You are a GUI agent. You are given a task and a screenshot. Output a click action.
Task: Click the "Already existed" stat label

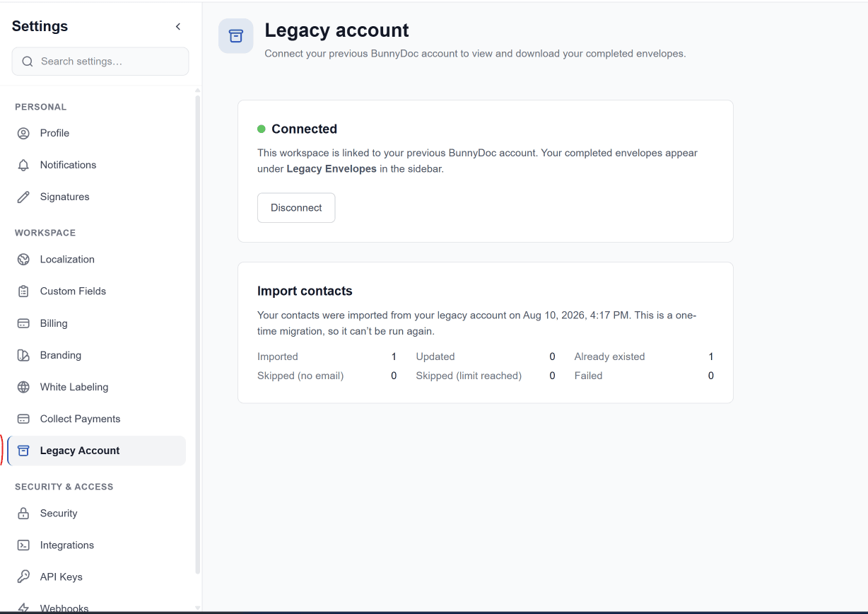tap(609, 357)
